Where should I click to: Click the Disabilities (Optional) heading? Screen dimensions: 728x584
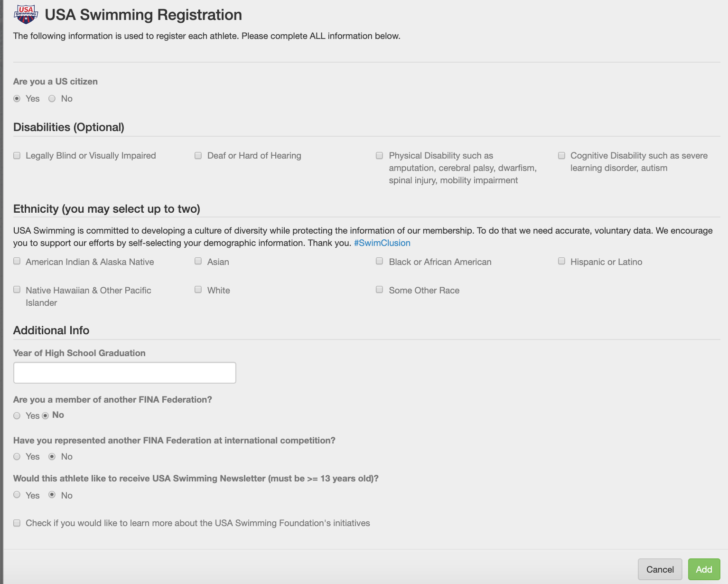(x=69, y=127)
